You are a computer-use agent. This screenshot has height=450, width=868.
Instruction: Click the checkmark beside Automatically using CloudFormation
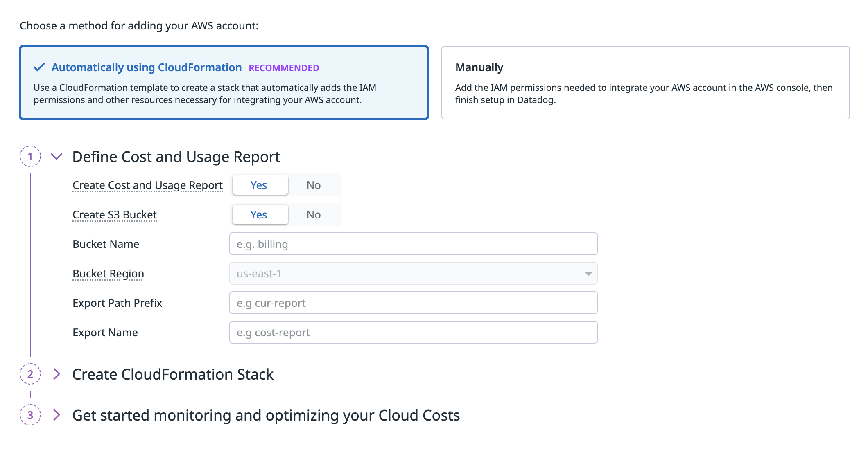(39, 67)
